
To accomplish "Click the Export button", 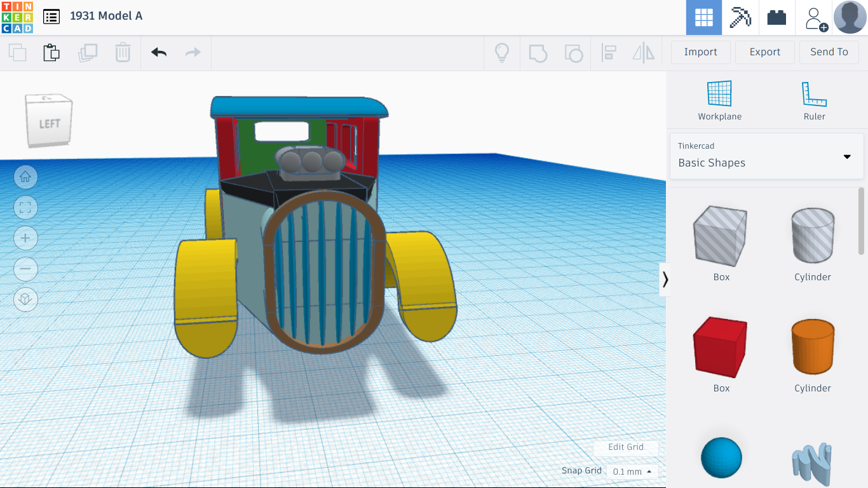I will pos(765,52).
